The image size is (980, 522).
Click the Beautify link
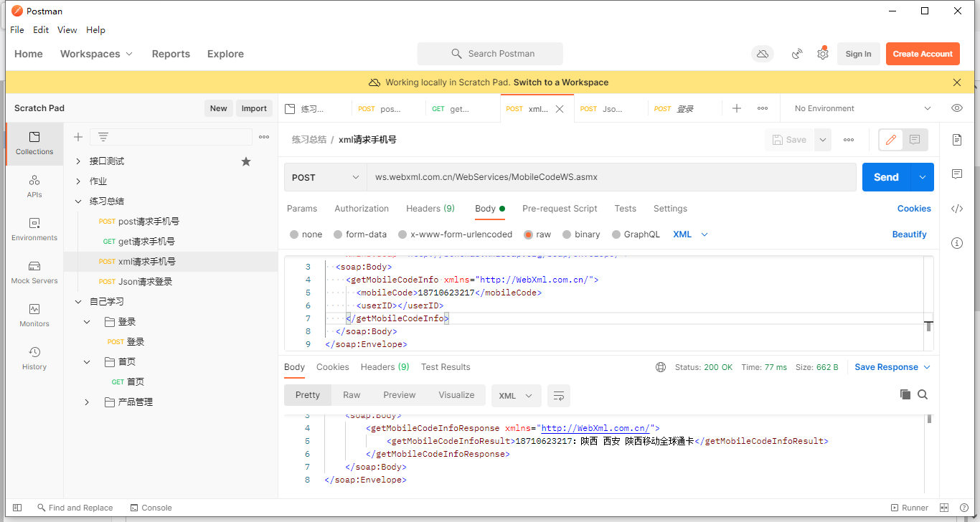909,234
